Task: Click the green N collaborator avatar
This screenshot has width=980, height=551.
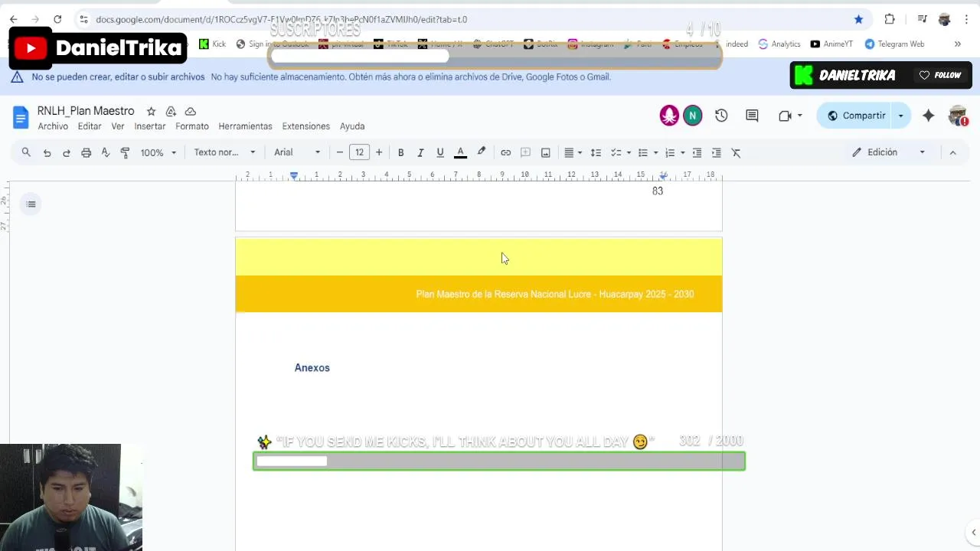Action: pyautogui.click(x=692, y=116)
